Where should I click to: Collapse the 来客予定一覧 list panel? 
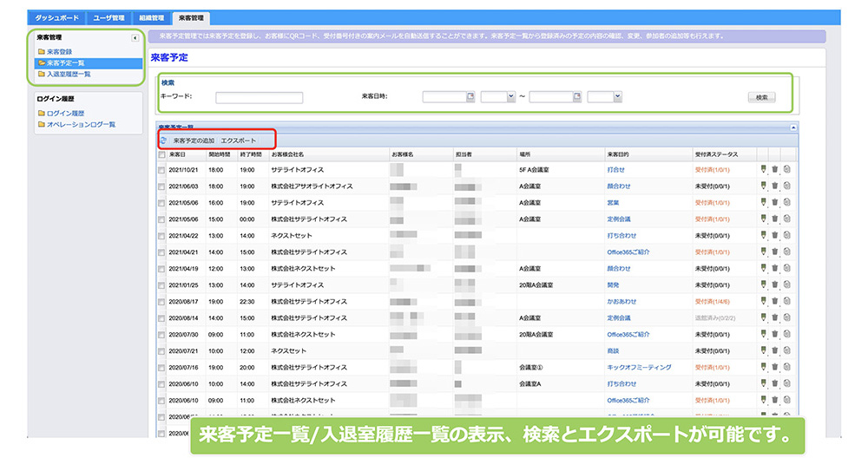pyautogui.click(x=792, y=128)
